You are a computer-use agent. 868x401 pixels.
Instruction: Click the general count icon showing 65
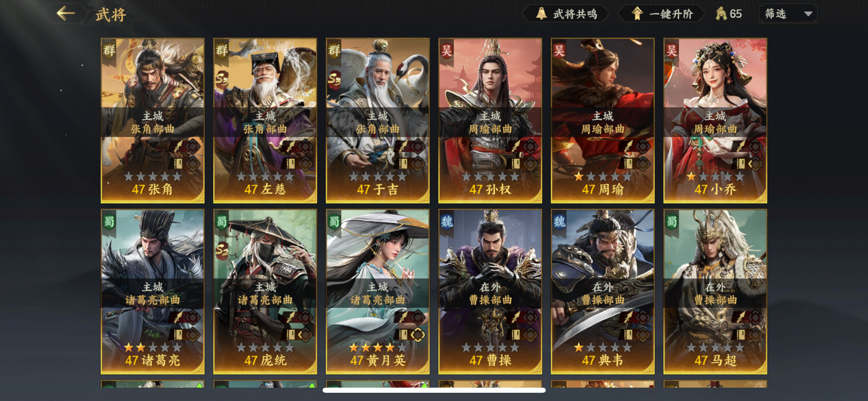721,14
